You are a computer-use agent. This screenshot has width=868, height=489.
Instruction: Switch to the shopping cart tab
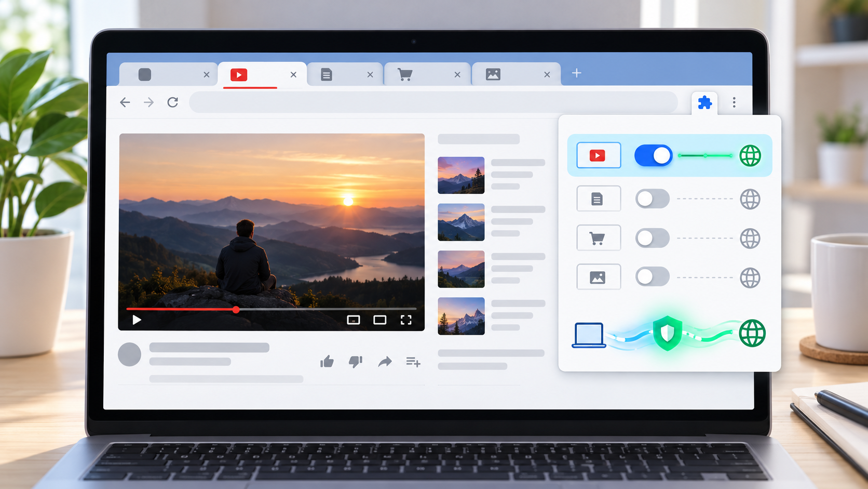point(427,74)
